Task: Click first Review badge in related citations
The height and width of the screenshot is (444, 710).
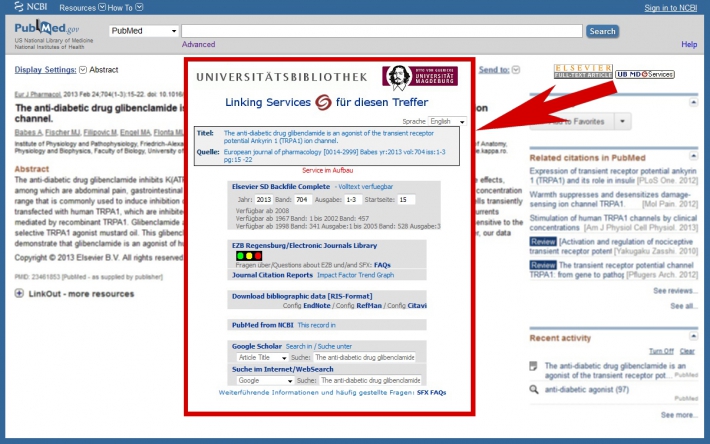Action: (543, 242)
